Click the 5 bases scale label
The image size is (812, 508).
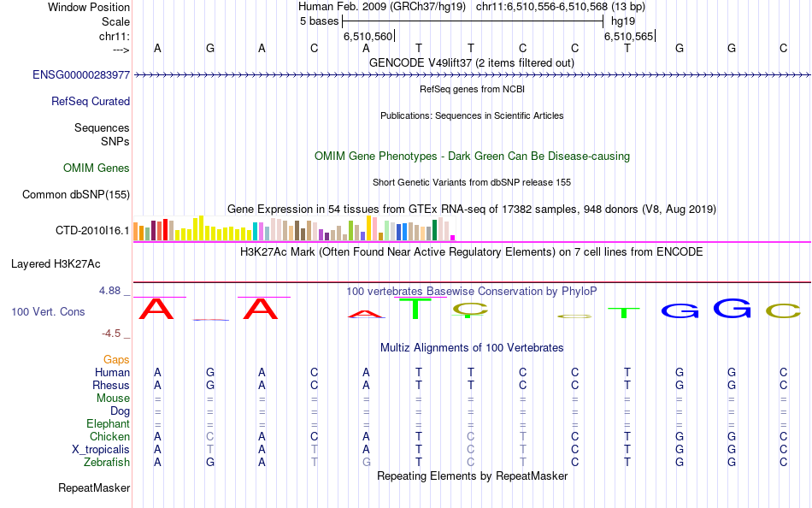click(x=319, y=21)
